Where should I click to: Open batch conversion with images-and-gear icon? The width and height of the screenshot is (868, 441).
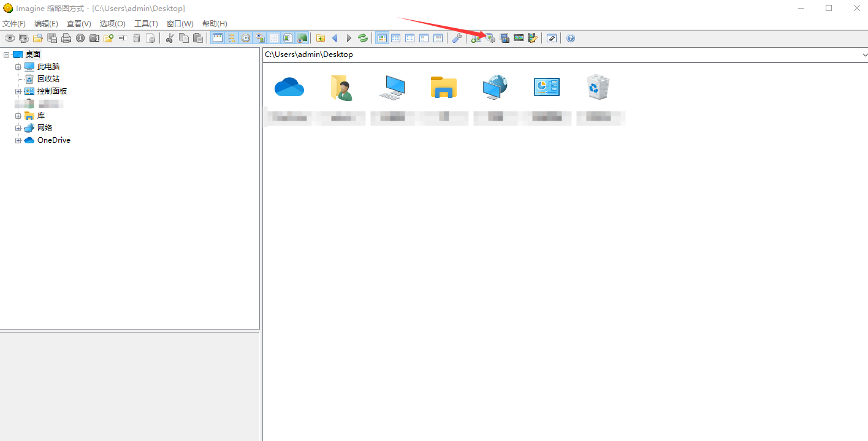tap(490, 38)
